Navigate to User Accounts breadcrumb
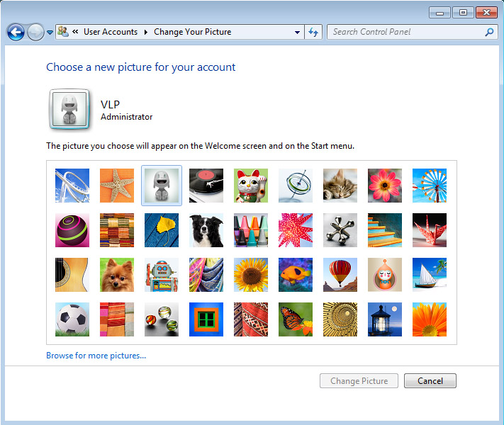 click(111, 32)
